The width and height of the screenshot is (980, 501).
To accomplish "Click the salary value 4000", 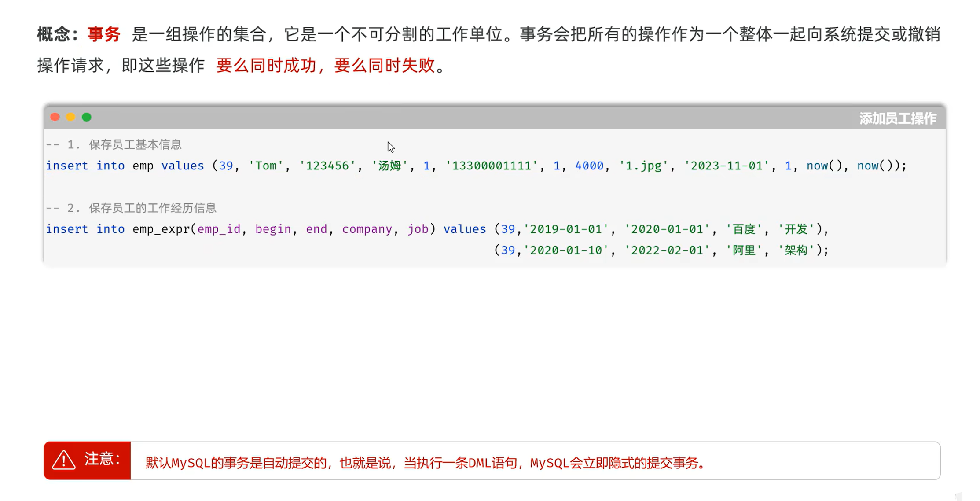I will tap(589, 166).
